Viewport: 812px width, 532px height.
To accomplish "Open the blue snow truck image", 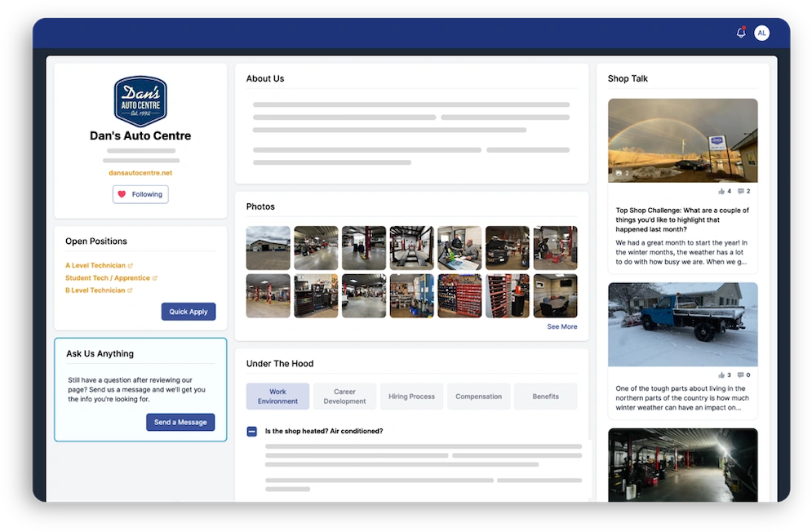I will [x=682, y=324].
